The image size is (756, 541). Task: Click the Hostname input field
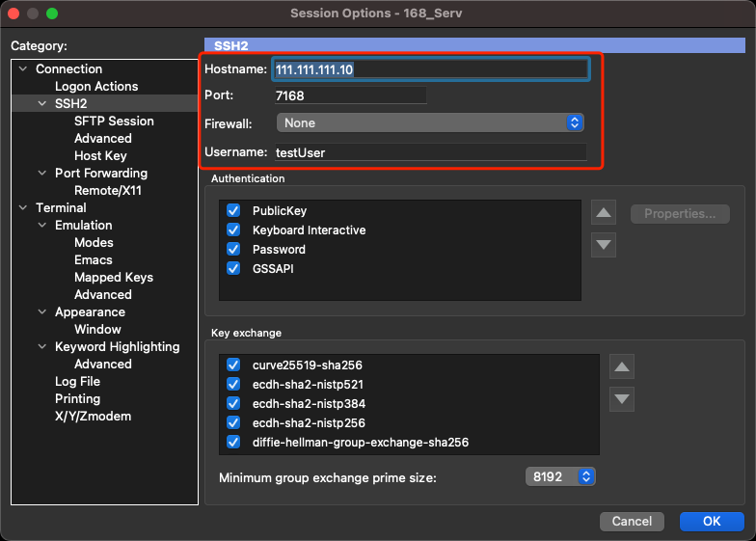click(x=430, y=69)
